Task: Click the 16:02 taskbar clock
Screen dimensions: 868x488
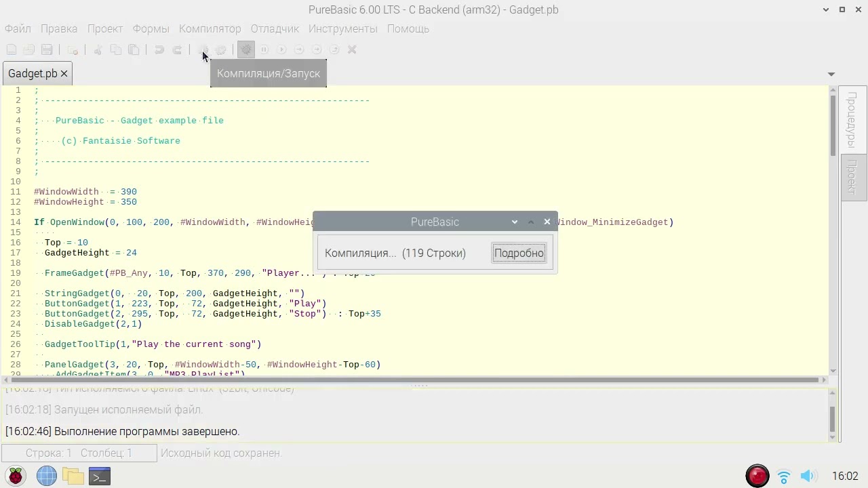Action: (845, 476)
